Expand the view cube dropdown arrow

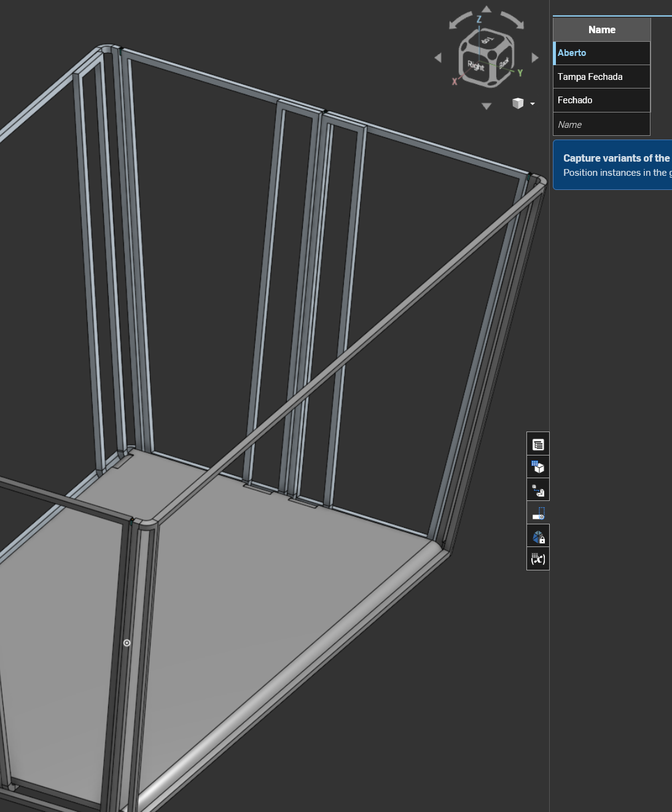point(533,104)
